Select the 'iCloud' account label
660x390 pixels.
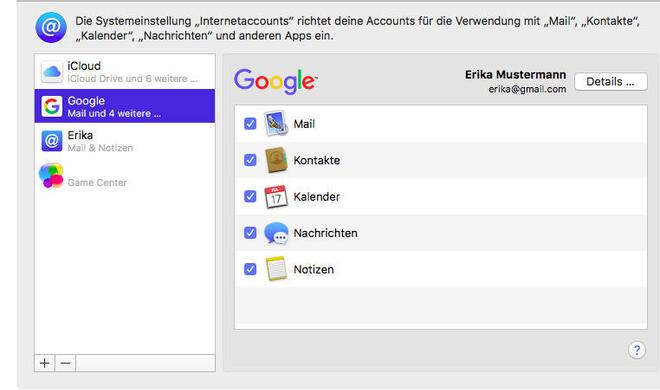click(84, 66)
